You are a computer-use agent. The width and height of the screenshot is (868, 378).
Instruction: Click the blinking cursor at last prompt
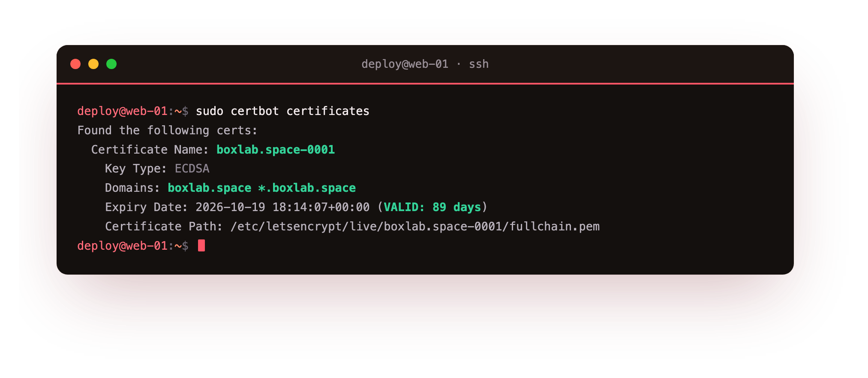tap(201, 246)
